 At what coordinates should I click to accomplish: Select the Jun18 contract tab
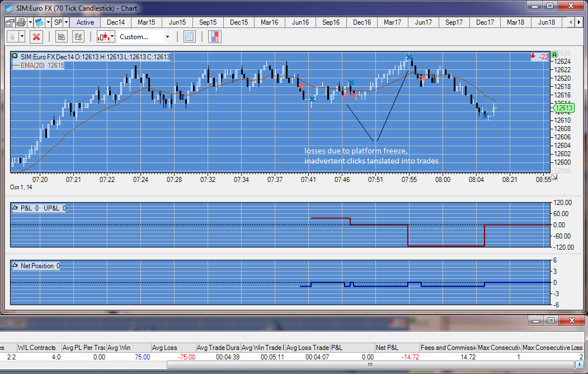[x=547, y=22]
